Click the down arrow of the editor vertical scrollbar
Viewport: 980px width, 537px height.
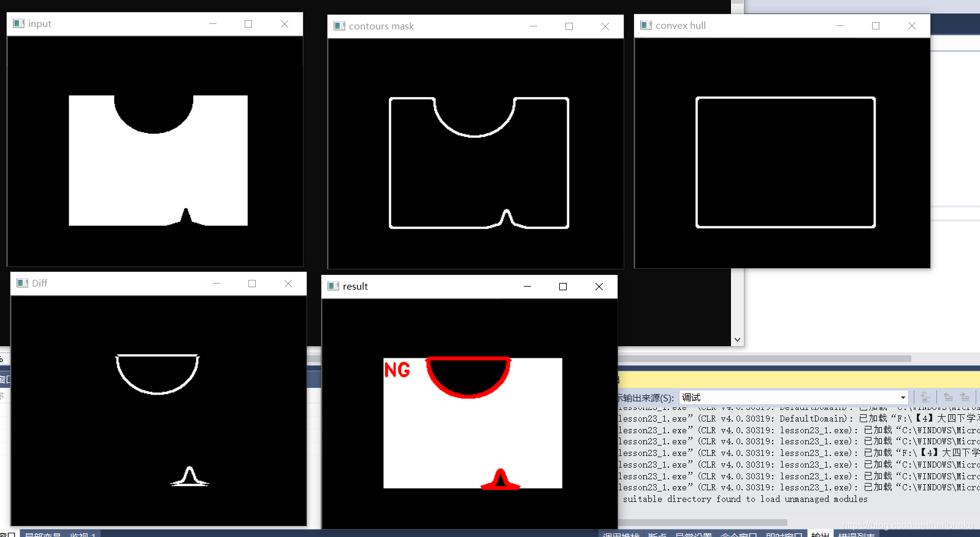coord(738,339)
